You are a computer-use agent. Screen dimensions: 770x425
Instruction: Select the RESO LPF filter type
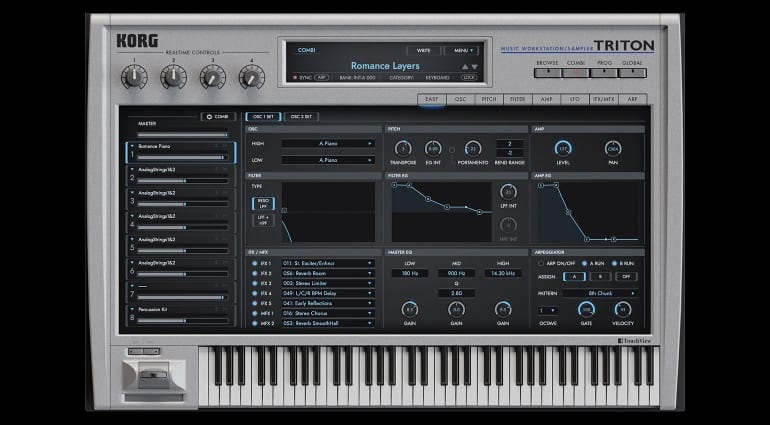(x=262, y=203)
